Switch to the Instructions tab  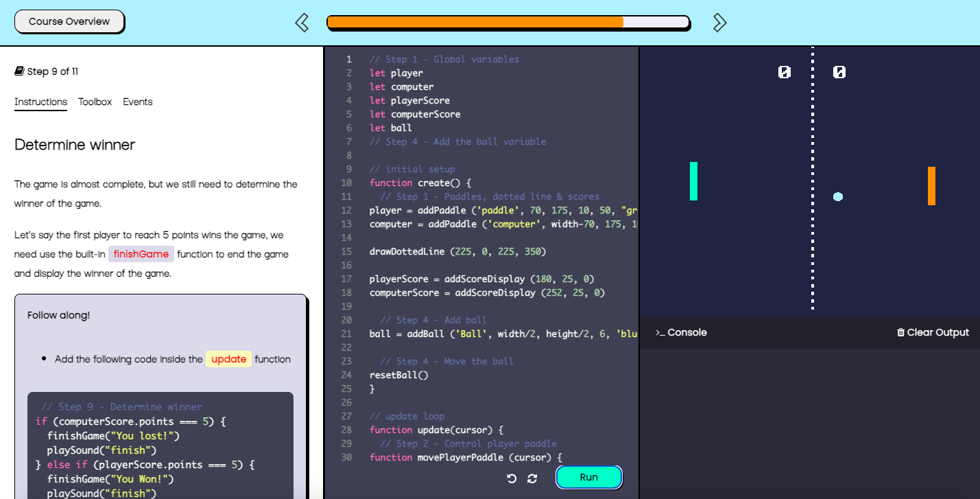coord(41,102)
